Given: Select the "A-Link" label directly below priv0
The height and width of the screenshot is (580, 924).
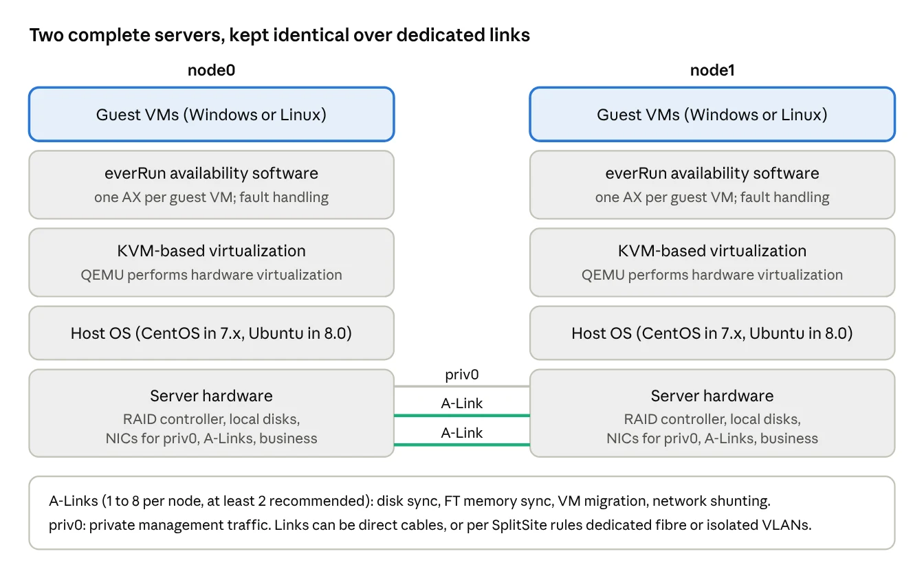Looking at the screenshot, I should coord(462,403).
